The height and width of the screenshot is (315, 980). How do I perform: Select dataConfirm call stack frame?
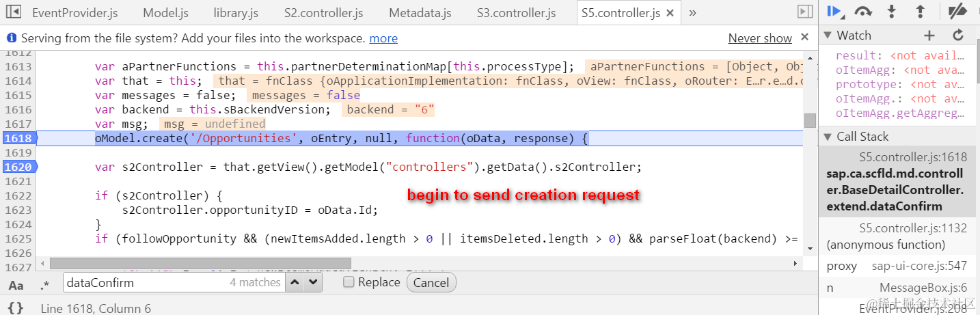point(897,182)
